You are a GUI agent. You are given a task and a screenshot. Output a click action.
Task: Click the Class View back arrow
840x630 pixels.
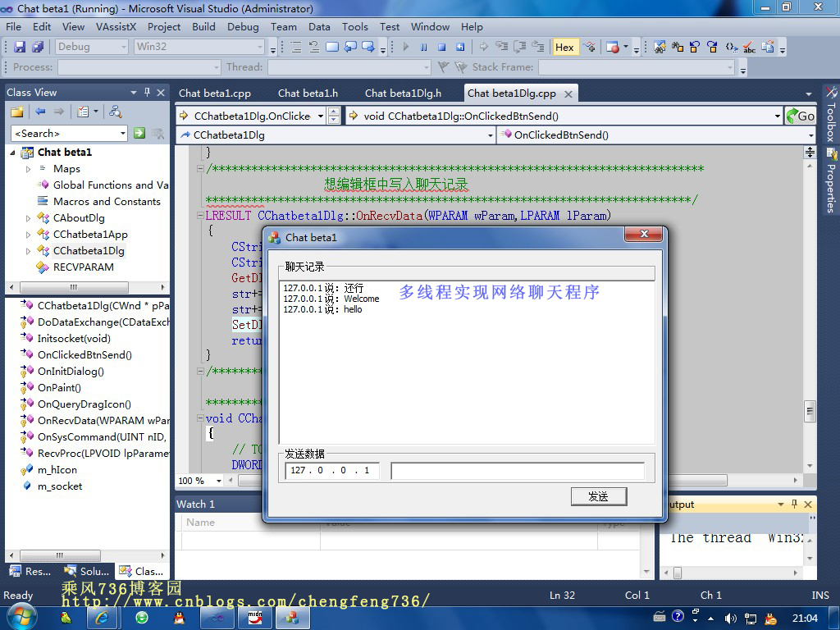click(x=40, y=112)
